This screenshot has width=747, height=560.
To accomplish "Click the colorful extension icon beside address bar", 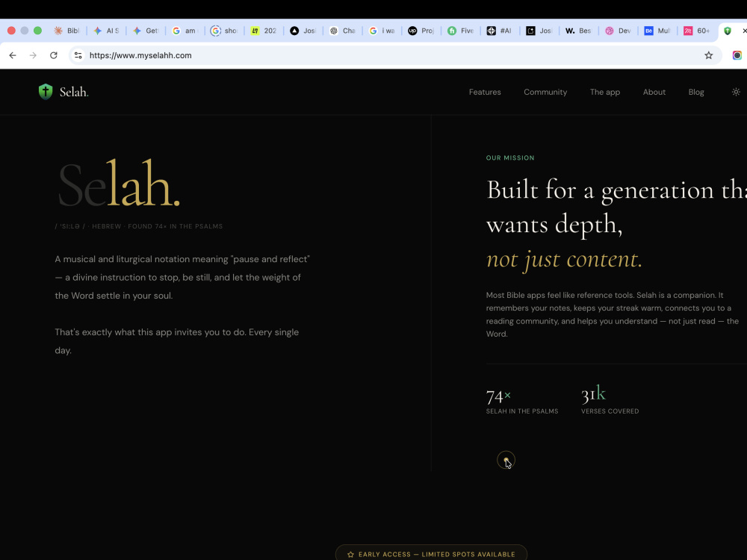I will pos(737,55).
